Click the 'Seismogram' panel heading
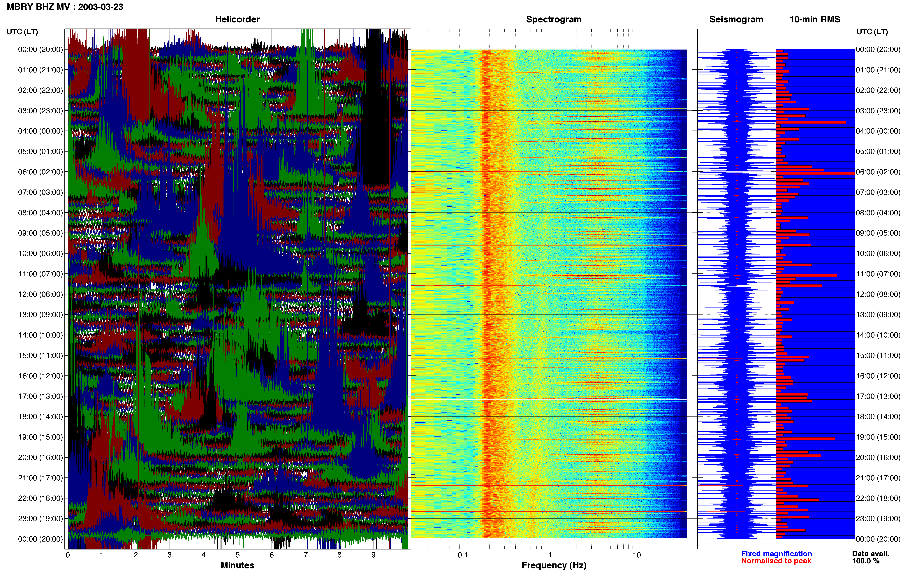 (736, 20)
